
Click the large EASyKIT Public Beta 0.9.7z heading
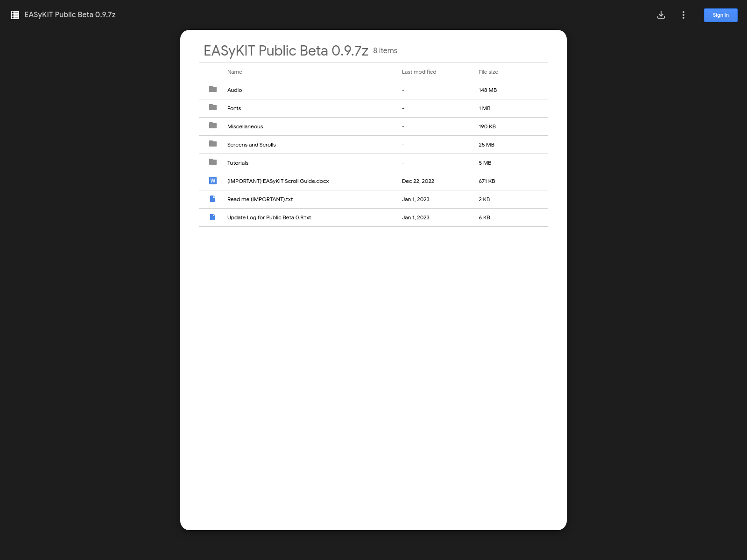pyautogui.click(x=286, y=50)
